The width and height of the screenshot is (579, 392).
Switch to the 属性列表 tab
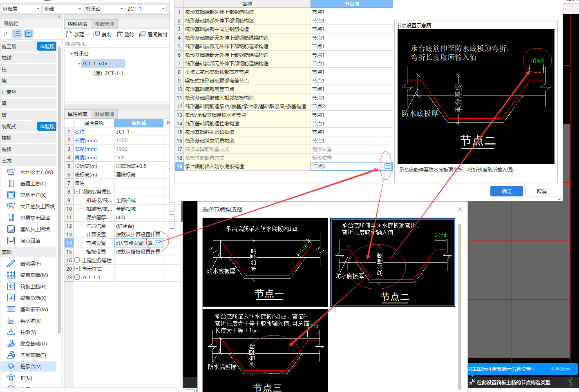(78, 114)
